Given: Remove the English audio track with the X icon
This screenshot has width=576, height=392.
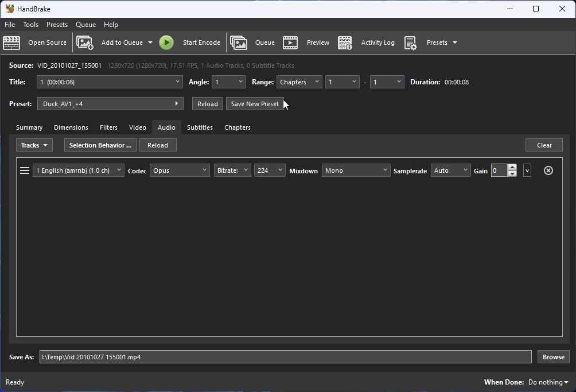Looking at the screenshot, I should click(548, 170).
